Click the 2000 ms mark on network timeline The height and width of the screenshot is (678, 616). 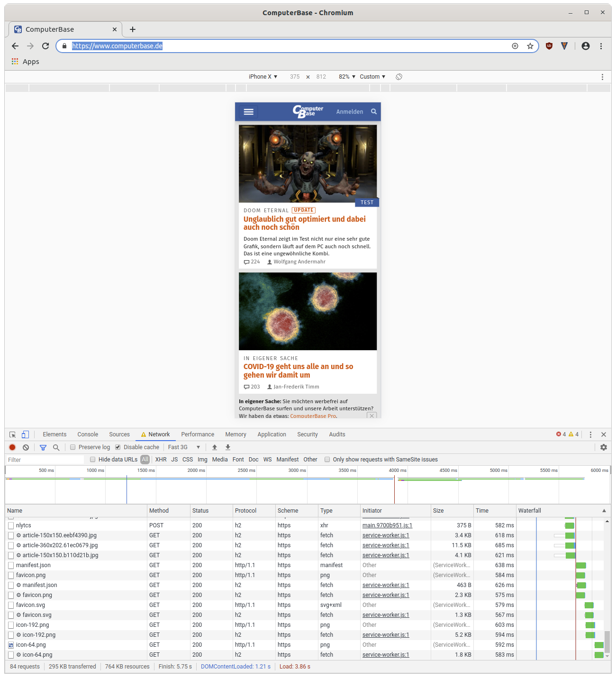(x=196, y=470)
